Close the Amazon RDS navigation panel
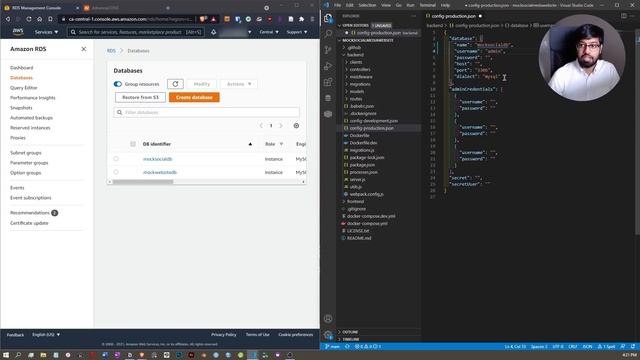Image resolution: width=640 pixels, height=360 pixels. 83,49
